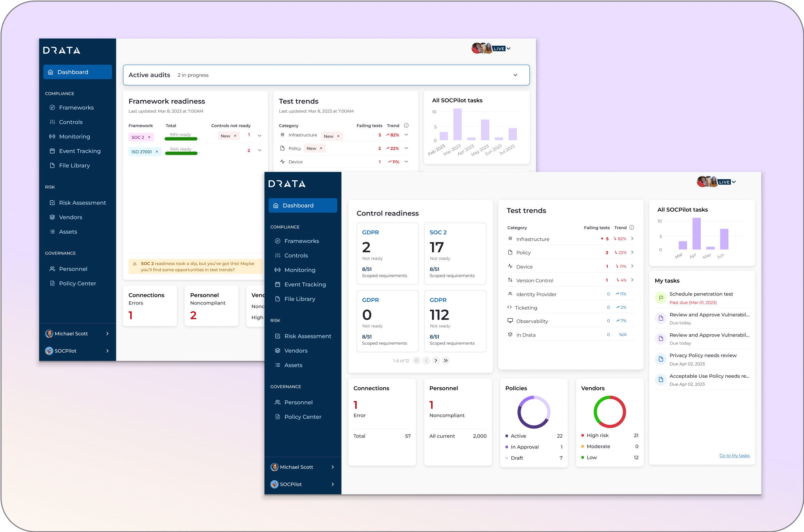Remove the ISO 27001 framework tag
Screen dimensions: 804x532
(x=157, y=152)
